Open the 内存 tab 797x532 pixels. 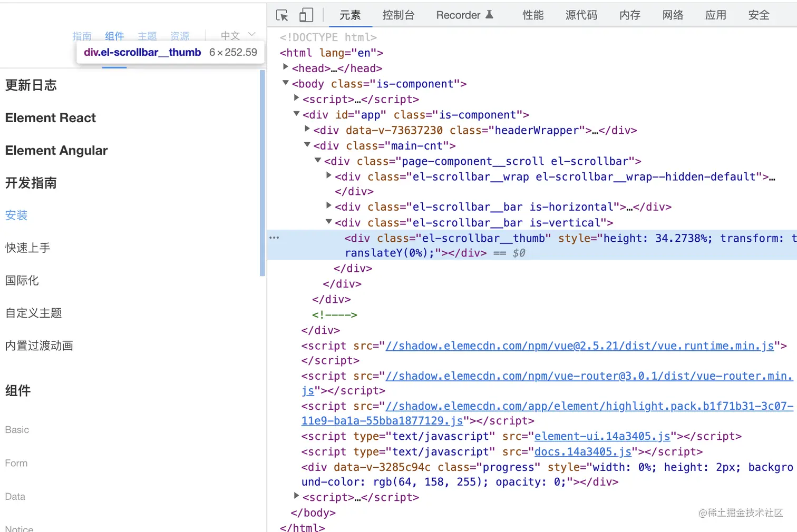630,15
